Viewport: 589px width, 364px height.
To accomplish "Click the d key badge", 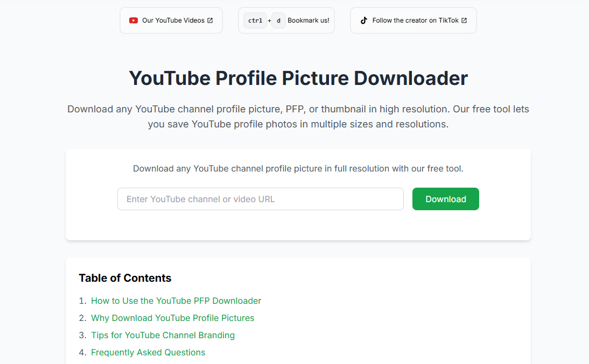I will pos(278,21).
